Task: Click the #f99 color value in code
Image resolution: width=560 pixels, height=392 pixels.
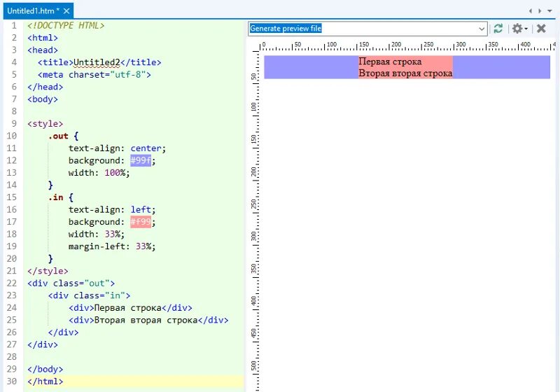Action: [141, 222]
